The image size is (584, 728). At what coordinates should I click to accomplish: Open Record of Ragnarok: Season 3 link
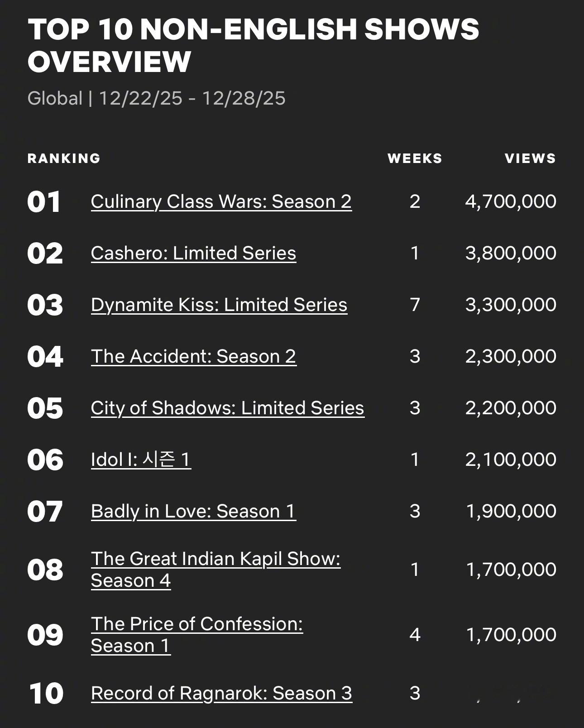(x=221, y=694)
